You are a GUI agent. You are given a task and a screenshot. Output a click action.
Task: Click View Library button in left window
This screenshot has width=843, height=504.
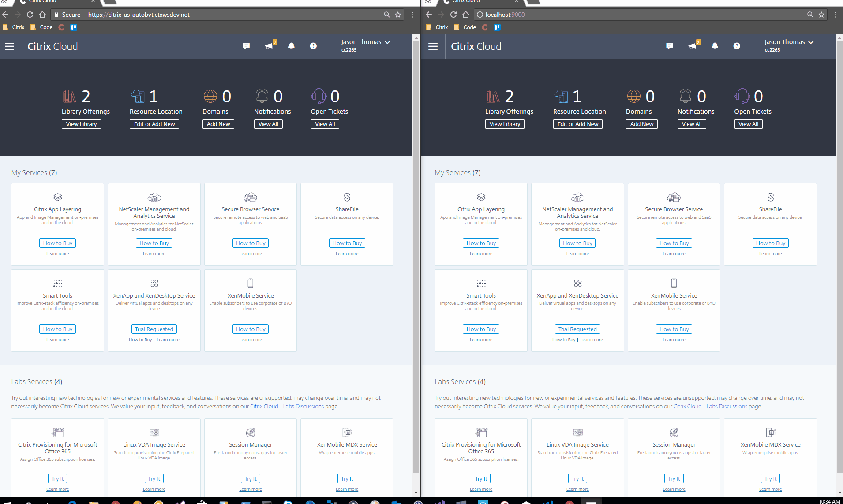coord(82,124)
